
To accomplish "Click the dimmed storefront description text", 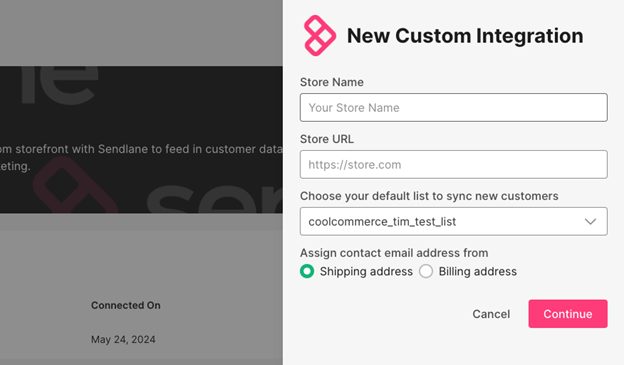I will click(x=141, y=157).
